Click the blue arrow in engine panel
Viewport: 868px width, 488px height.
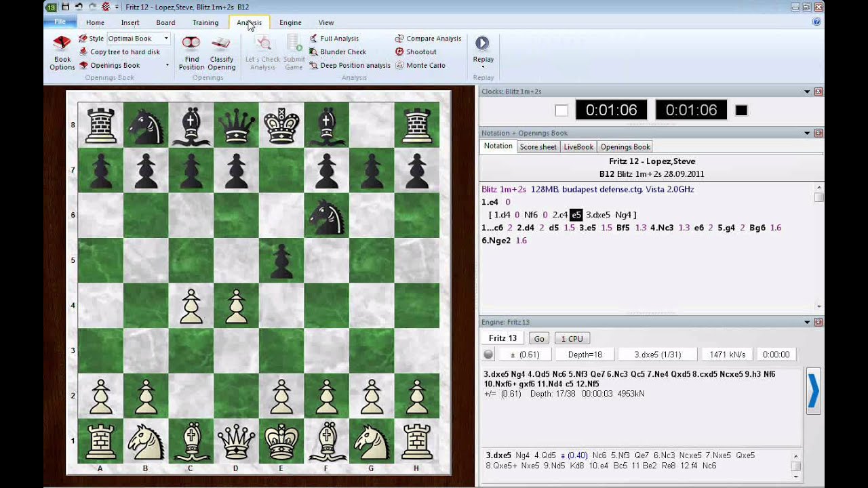[x=813, y=390]
